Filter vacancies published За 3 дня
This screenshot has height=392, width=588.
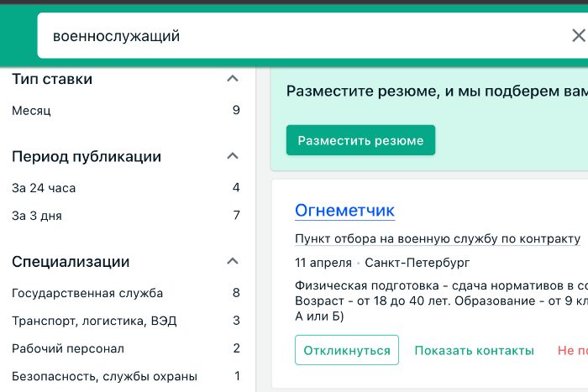[37, 216]
